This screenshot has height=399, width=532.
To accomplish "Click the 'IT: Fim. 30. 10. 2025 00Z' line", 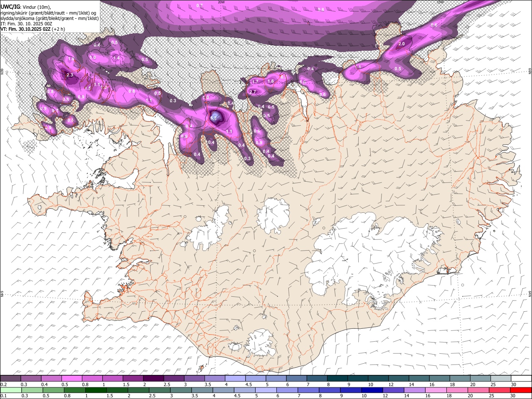I will pos(26,24).
